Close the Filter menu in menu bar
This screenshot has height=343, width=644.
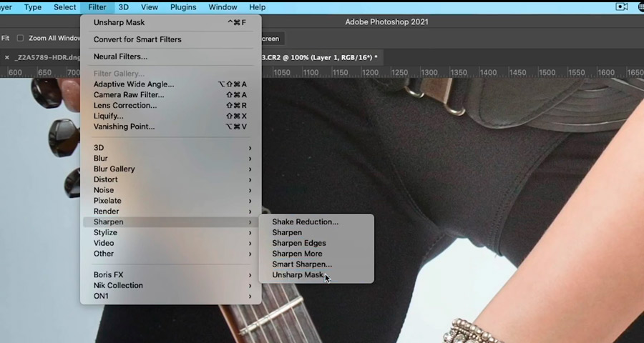(97, 7)
